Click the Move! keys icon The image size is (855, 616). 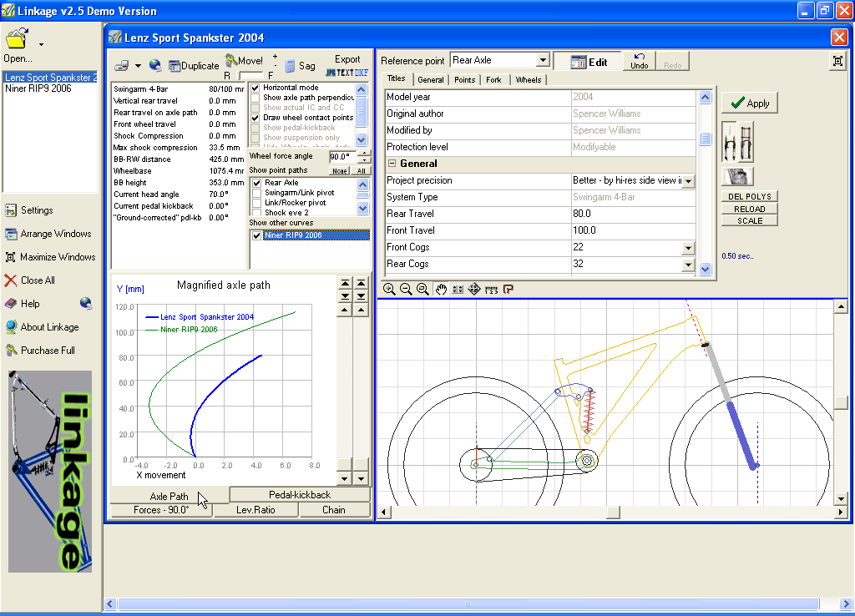click(231, 59)
